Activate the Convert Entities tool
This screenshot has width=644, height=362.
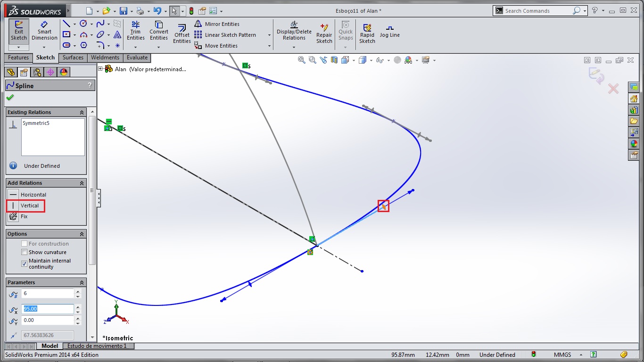[159, 31]
